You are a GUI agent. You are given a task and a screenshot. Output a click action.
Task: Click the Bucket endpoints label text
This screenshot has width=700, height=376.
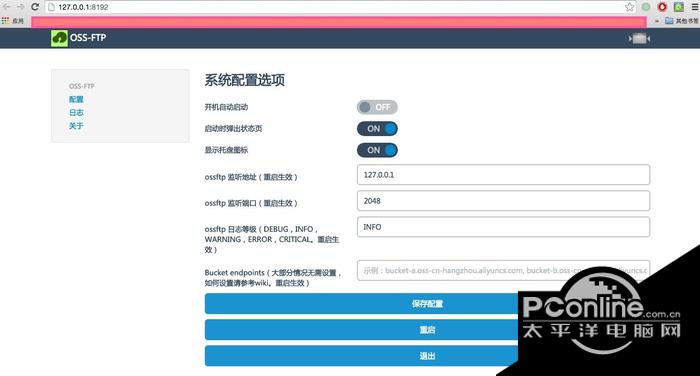(x=273, y=278)
